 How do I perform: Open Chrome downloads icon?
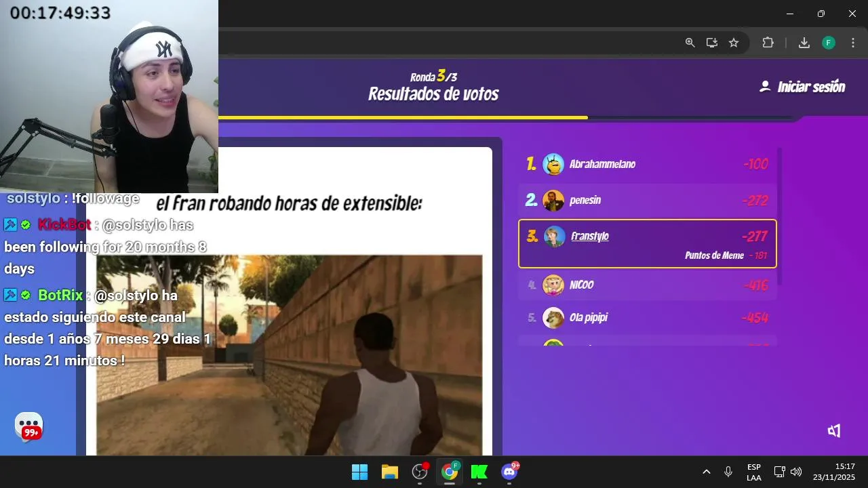(804, 43)
